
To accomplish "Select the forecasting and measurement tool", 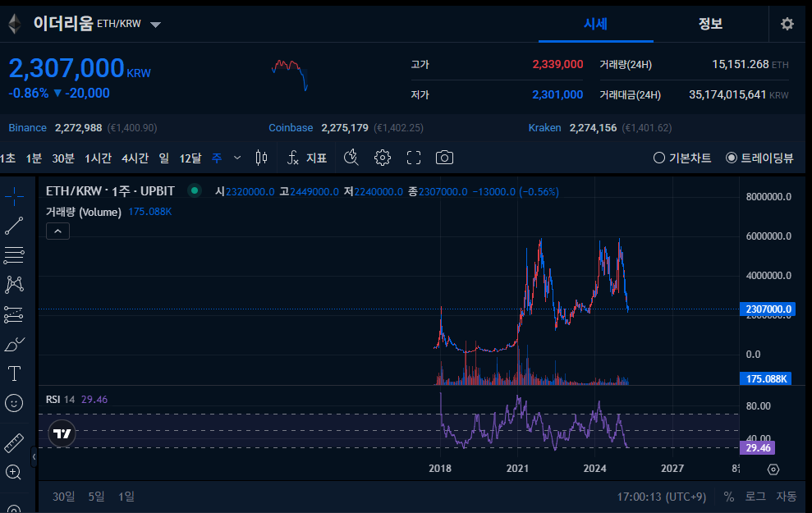I will click(x=14, y=314).
